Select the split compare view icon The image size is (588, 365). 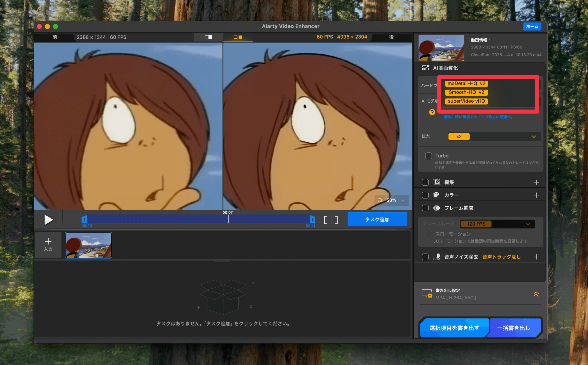238,37
